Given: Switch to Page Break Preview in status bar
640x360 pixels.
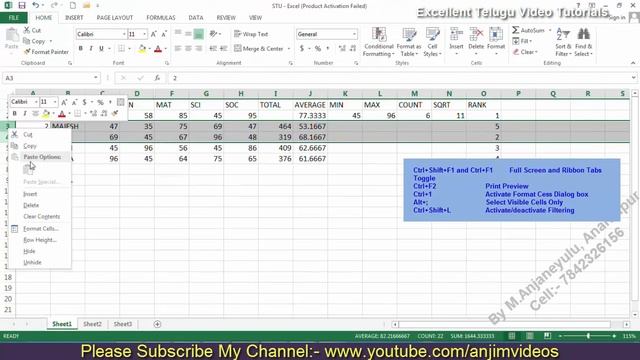Looking at the screenshot, I should click(547, 336).
